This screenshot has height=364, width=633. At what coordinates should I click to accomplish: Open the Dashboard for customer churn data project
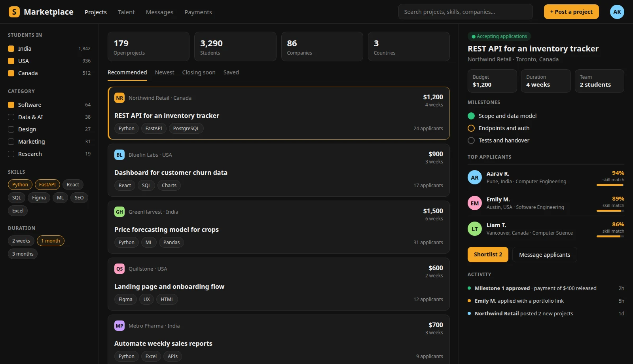tap(279, 170)
